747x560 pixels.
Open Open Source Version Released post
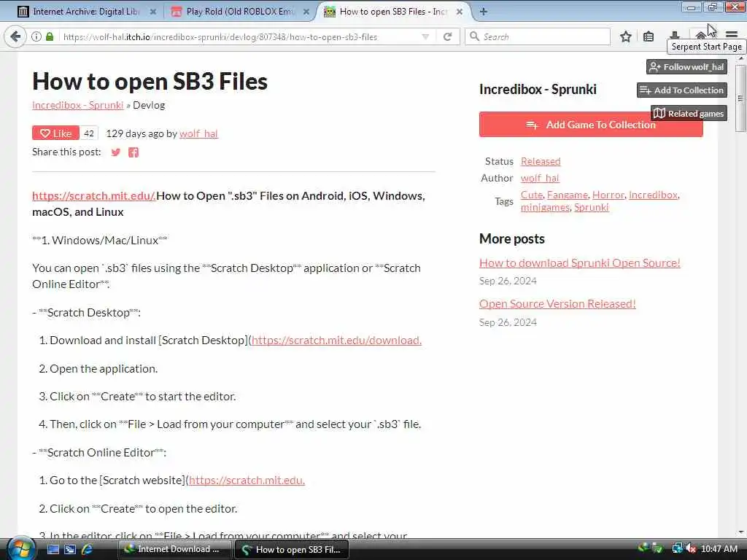[x=557, y=304]
